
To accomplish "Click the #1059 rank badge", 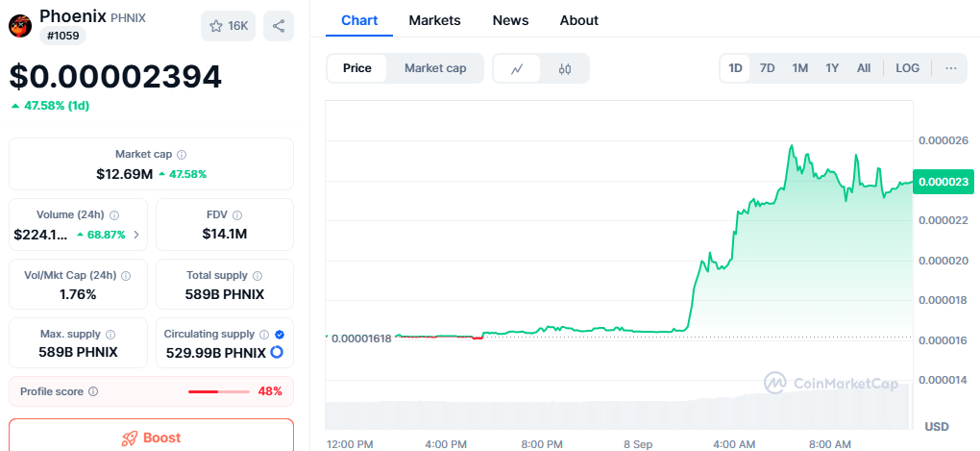I will click(62, 36).
